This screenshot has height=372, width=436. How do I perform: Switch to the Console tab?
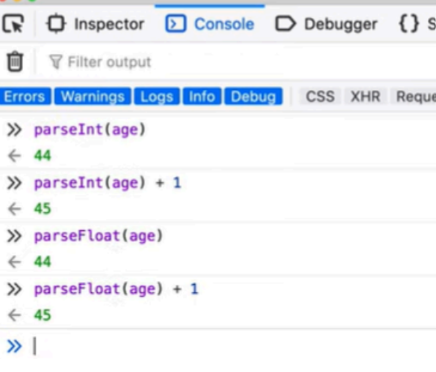tap(210, 24)
